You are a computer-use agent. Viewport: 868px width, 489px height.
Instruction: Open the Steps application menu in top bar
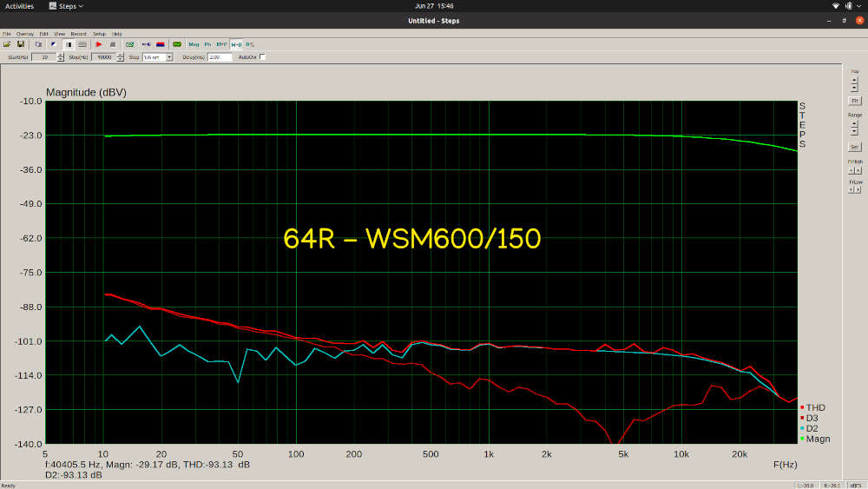66,6
